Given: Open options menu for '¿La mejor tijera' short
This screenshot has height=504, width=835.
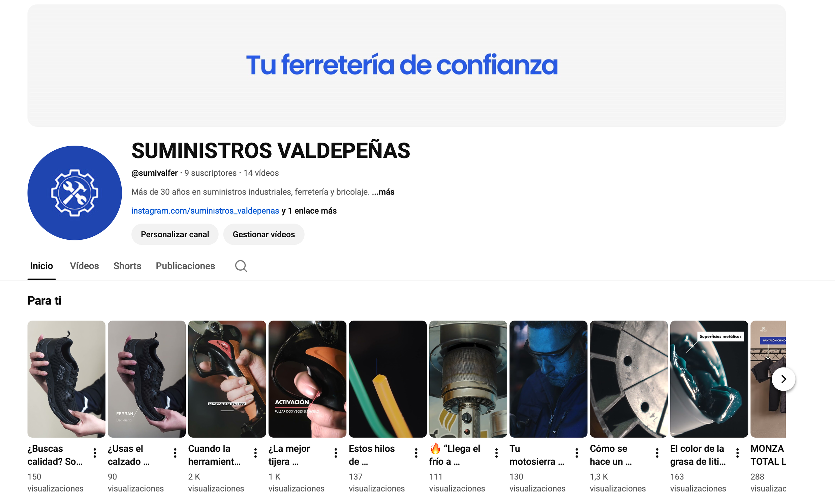Looking at the screenshot, I should pyautogui.click(x=336, y=453).
